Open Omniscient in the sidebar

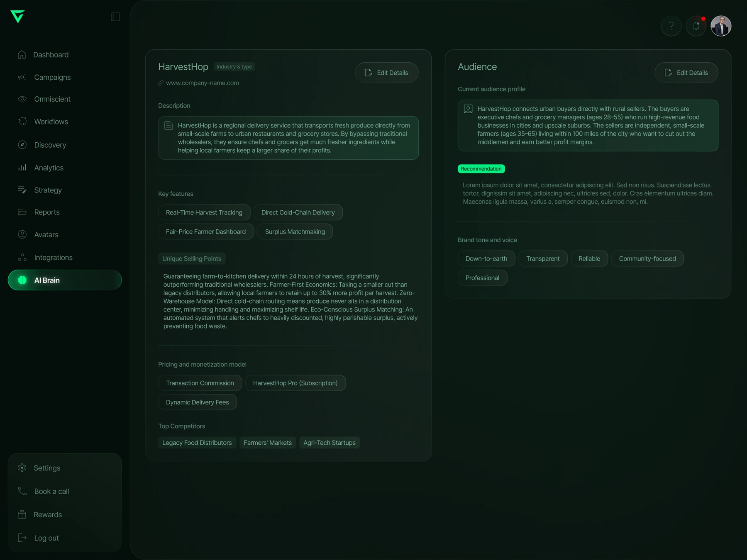pyautogui.click(x=65, y=99)
